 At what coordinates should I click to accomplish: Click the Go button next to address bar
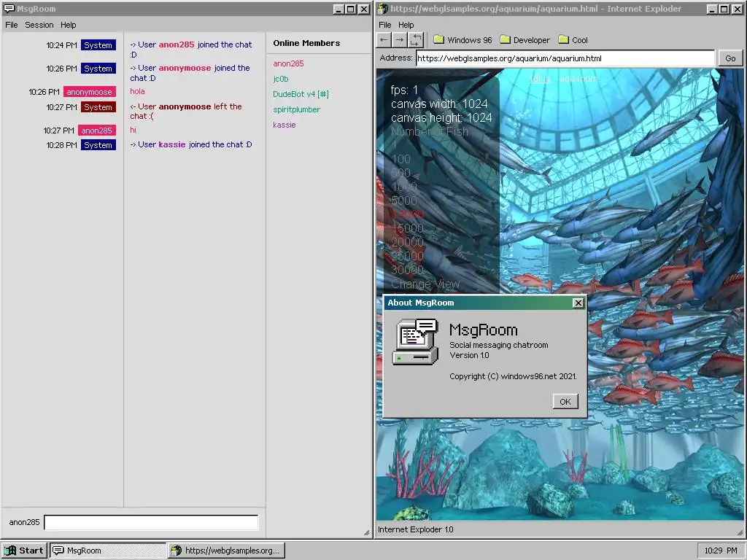tap(730, 58)
